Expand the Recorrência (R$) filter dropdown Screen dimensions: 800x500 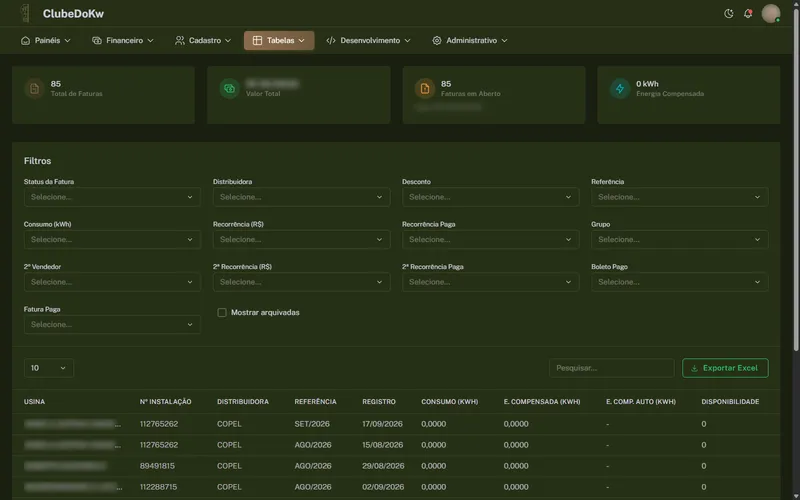[302, 239]
